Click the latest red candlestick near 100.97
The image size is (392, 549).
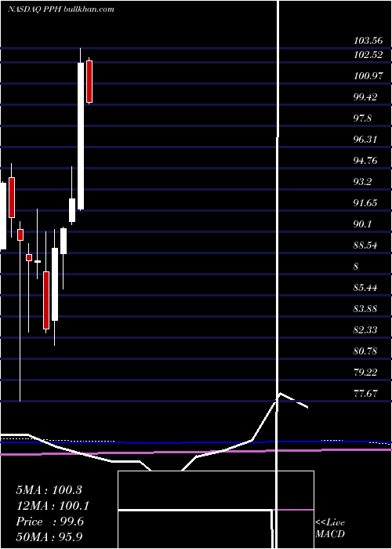pyautogui.click(x=89, y=82)
